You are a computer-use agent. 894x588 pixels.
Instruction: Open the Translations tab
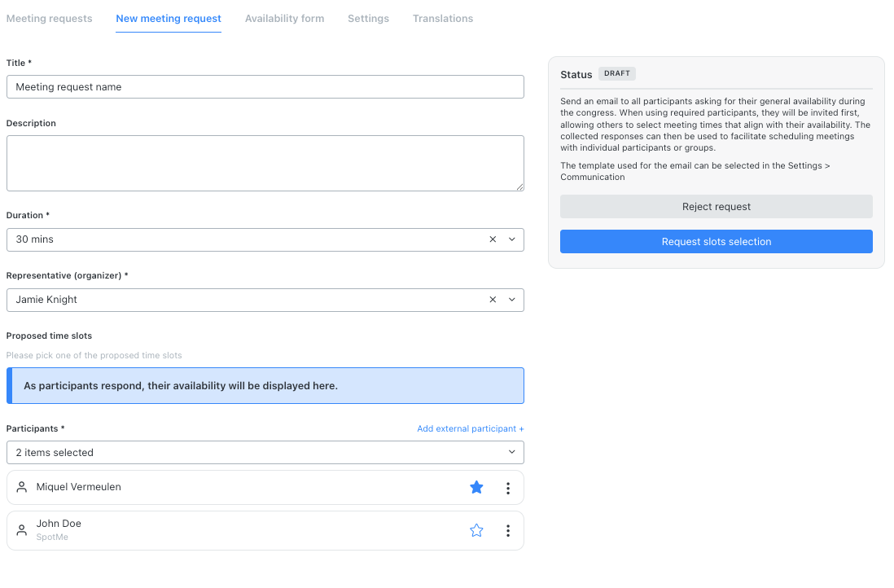[443, 18]
